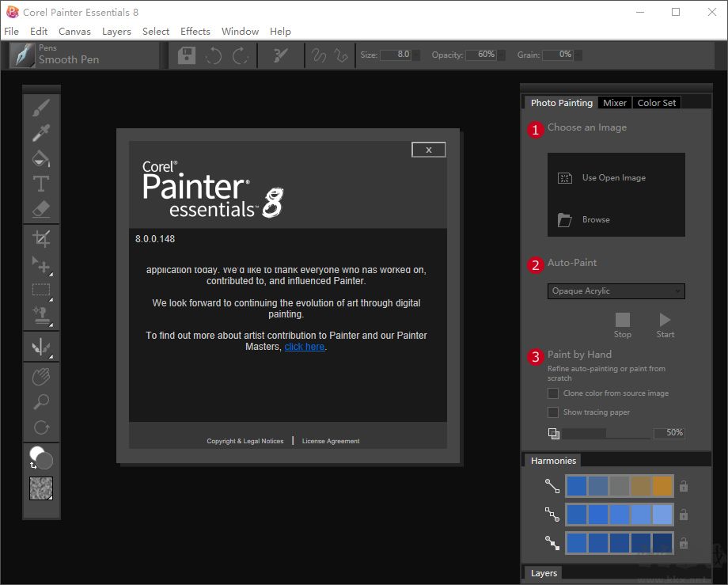Screen dimensions: 728x585
Task: Open the Effects menu
Action: click(x=195, y=31)
